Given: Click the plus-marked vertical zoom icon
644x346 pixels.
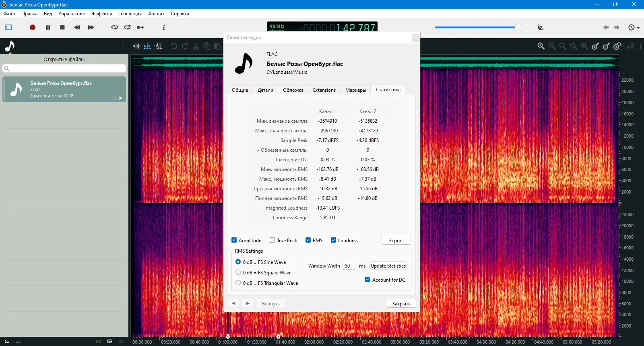Looking at the screenshot, I should 595,46.
